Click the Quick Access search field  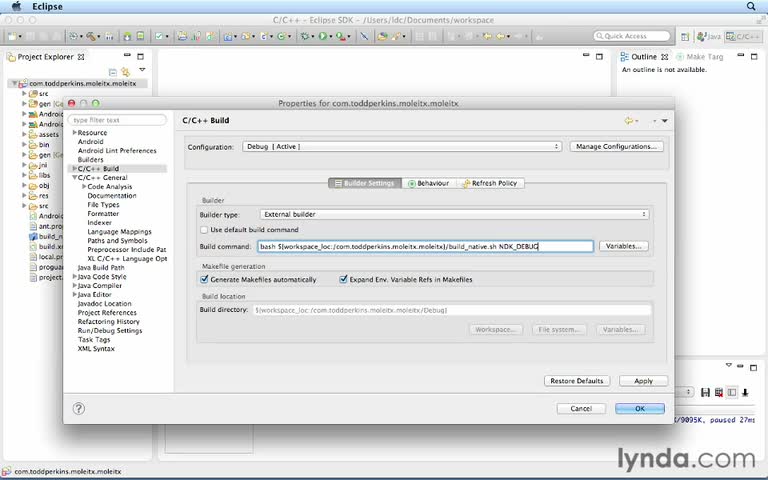coord(631,36)
